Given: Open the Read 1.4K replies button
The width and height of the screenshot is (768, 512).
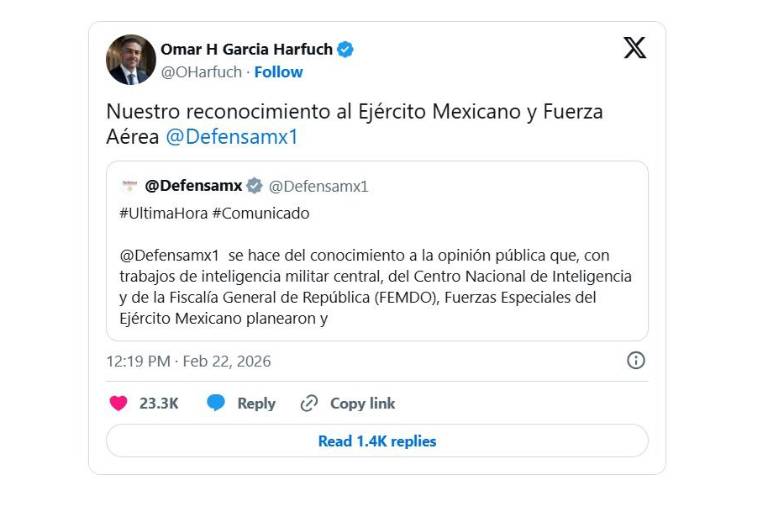Looking at the screenshot, I should point(377,441).
